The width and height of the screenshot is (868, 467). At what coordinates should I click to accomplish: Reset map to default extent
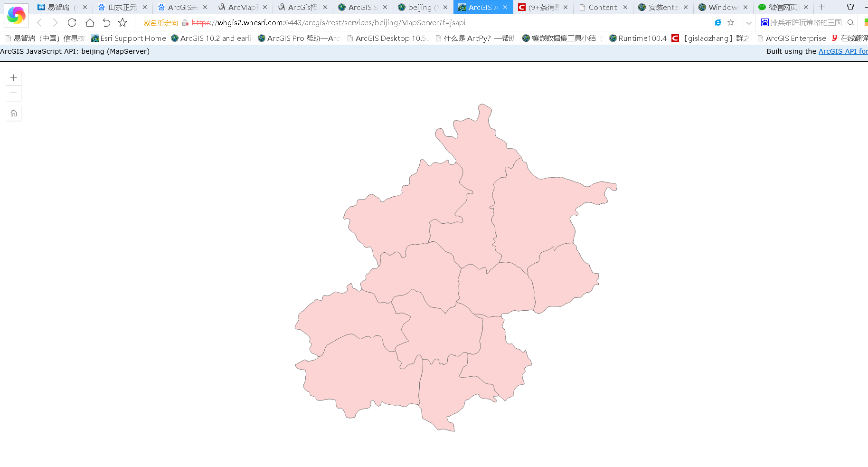14,113
